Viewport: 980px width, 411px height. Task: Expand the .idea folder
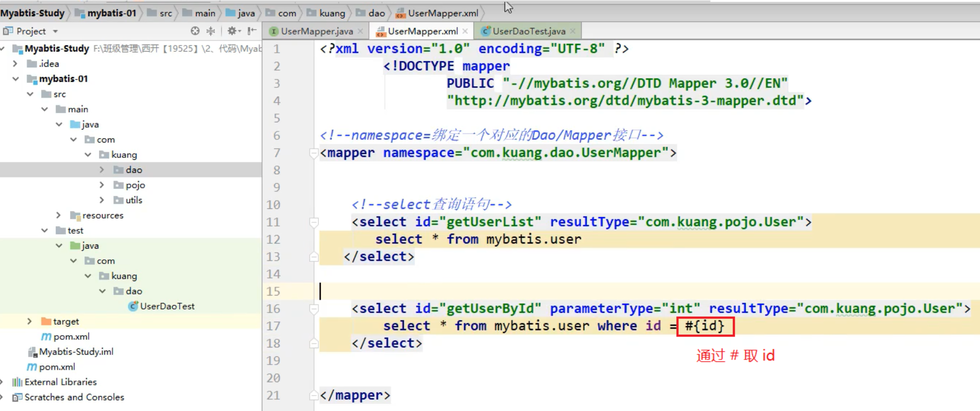[15, 64]
